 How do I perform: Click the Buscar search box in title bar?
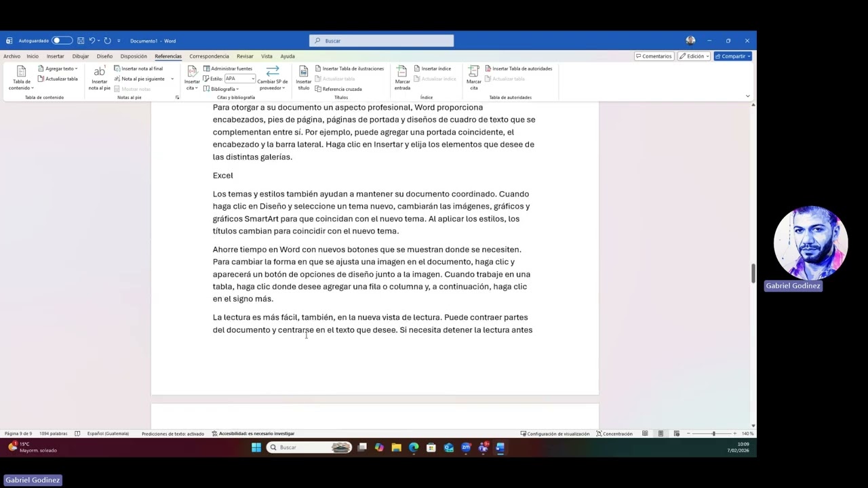[381, 41]
